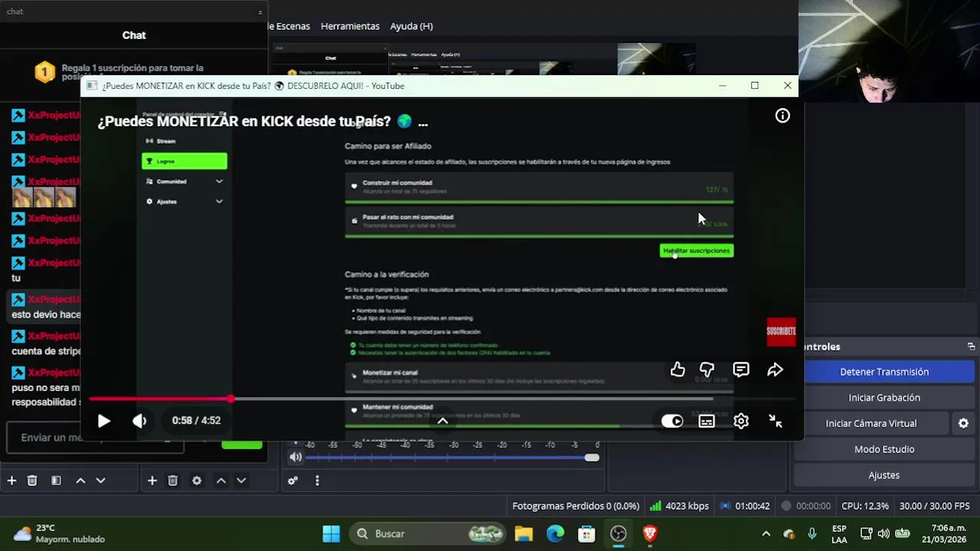This screenshot has height=551, width=980.
Task: Open Microsoft Edge from taskbar
Action: pyautogui.click(x=555, y=533)
